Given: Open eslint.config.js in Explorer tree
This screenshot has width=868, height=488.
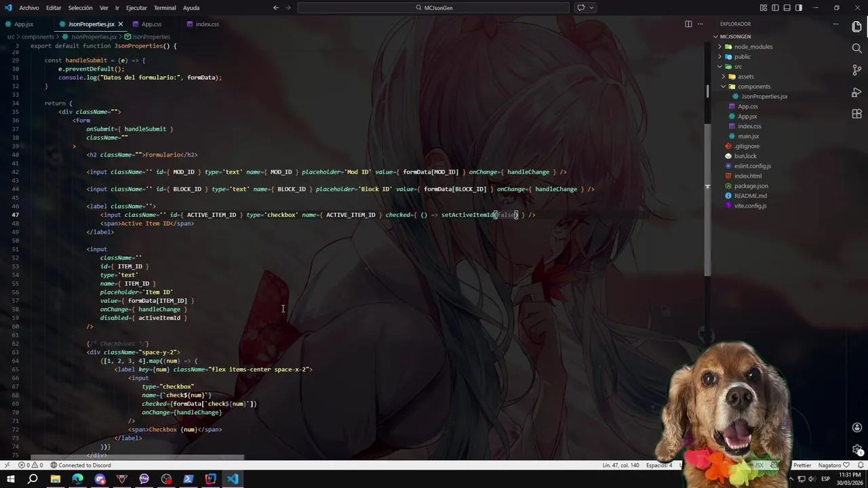Looking at the screenshot, I should (x=752, y=166).
